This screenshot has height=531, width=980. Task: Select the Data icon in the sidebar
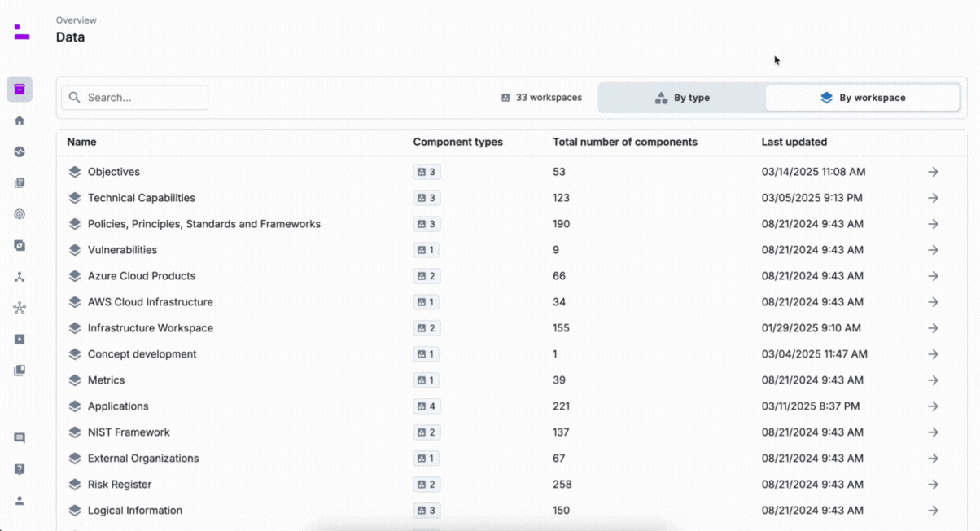(19, 89)
